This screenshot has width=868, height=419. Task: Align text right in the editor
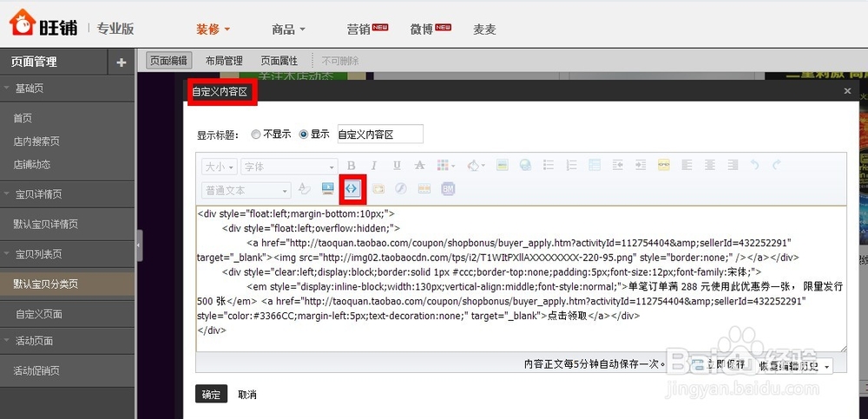coord(733,165)
